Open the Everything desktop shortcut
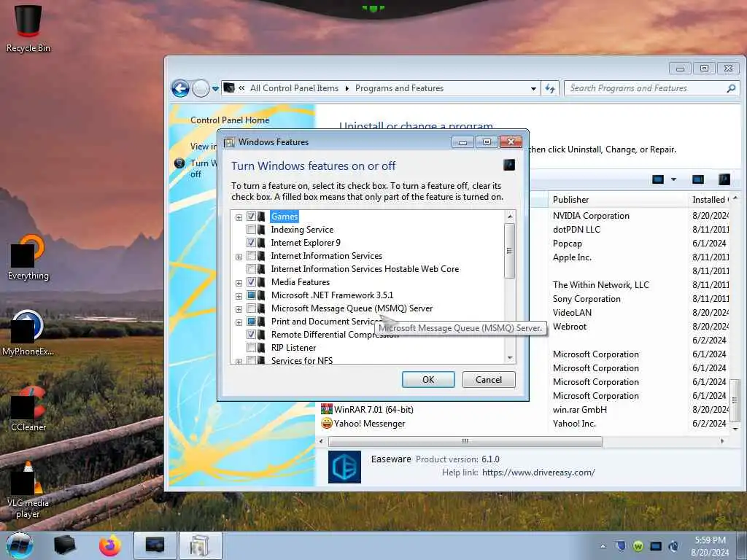The height and width of the screenshot is (560, 747). (28, 257)
